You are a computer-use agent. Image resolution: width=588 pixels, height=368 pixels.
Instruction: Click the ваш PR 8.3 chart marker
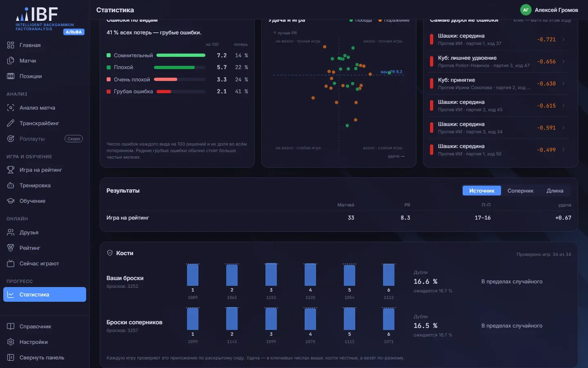(x=390, y=72)
